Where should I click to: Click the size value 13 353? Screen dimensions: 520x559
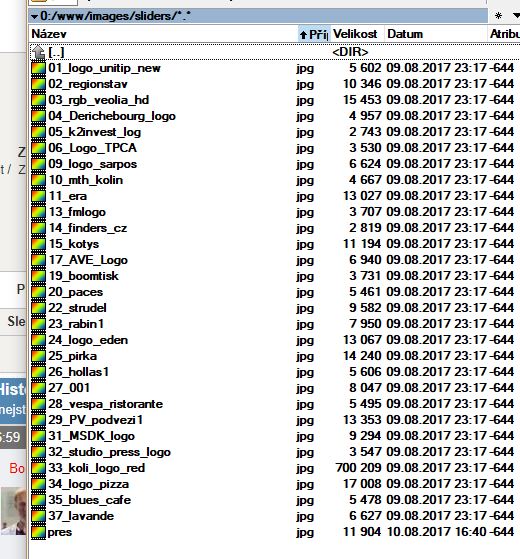362,420
